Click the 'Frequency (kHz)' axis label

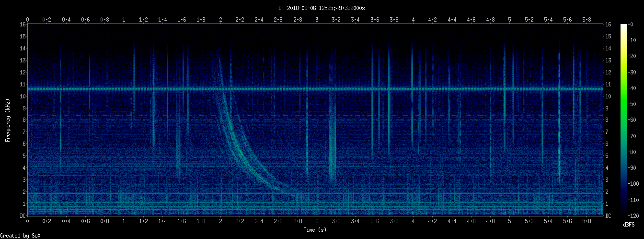coord(8,120)
